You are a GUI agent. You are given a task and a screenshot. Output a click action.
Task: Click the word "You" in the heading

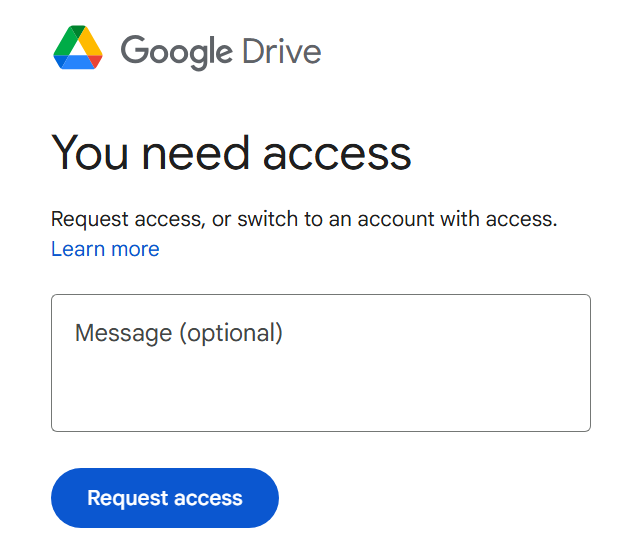click(90, 153)
